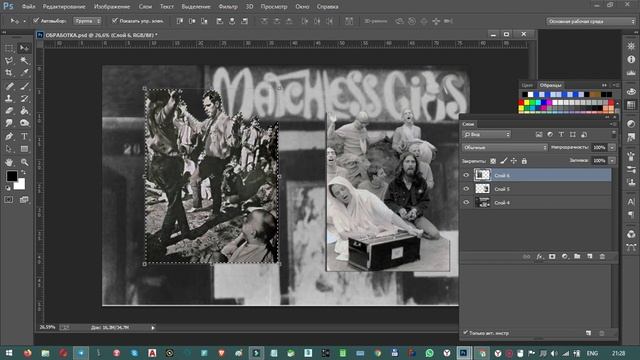Select the Paint Bucket tool

24,111
